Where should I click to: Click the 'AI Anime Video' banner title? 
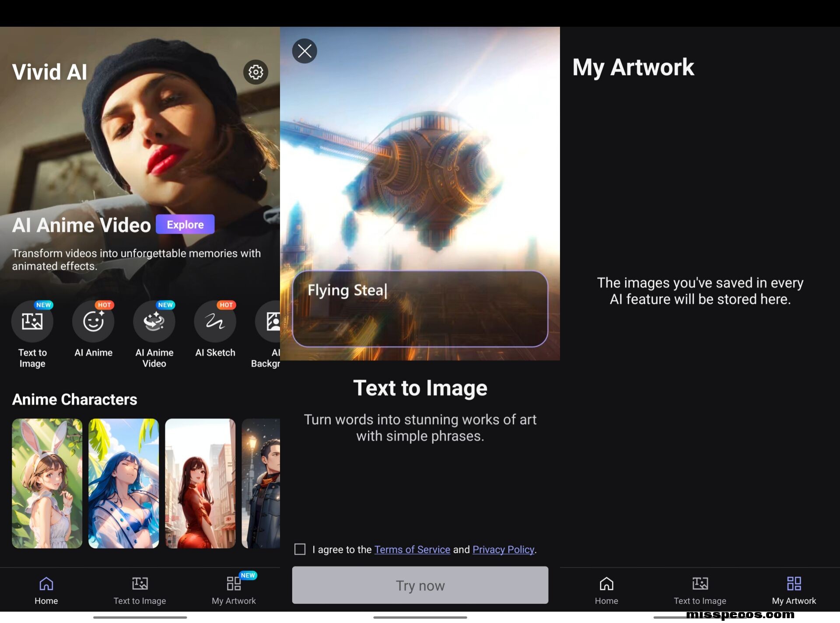click(x=81, y=225)
